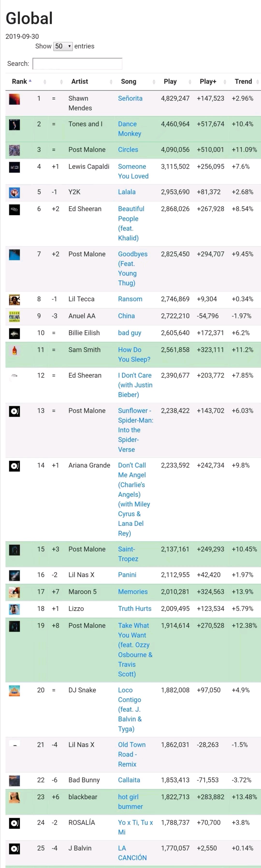
Task: Click the Memories cover art icon
Action: click(x=14, y=592)
